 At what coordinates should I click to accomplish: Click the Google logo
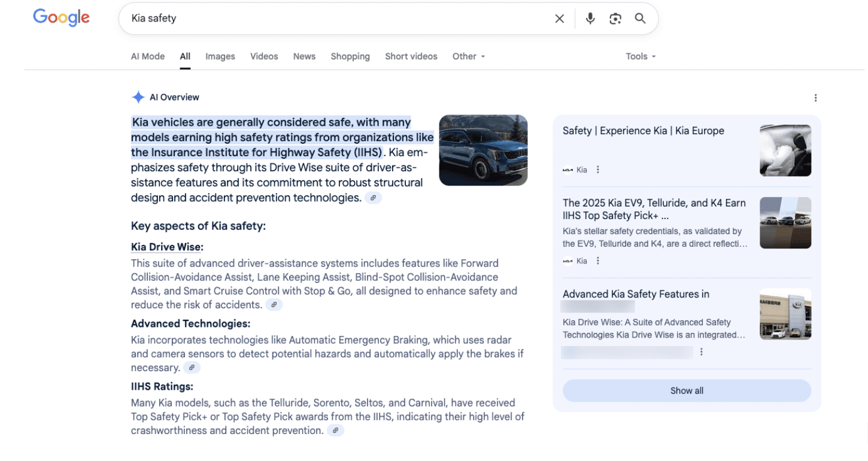click(61, 17)
